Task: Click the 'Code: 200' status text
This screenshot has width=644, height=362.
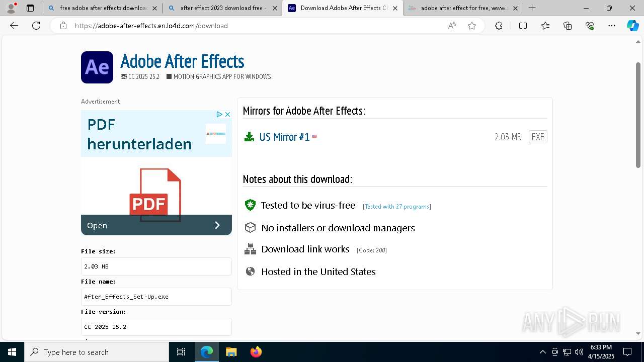Action: (x=372, y=250)
